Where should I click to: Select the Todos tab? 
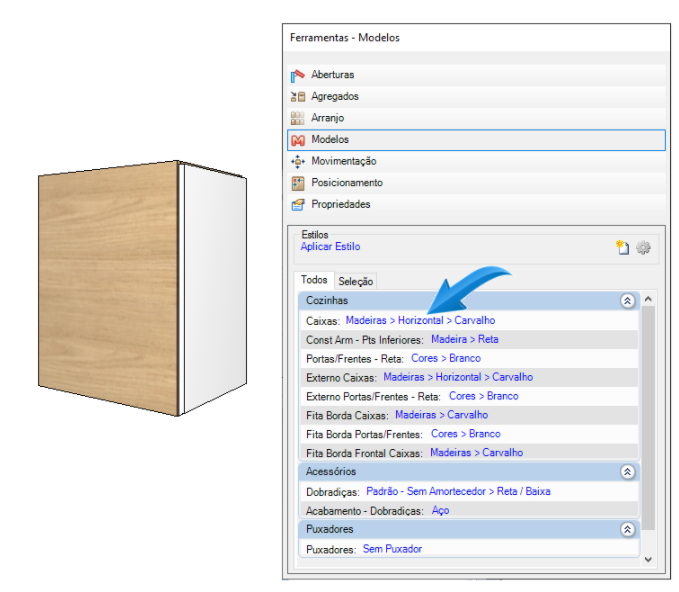pyautogui.click(x=314, y=281)
